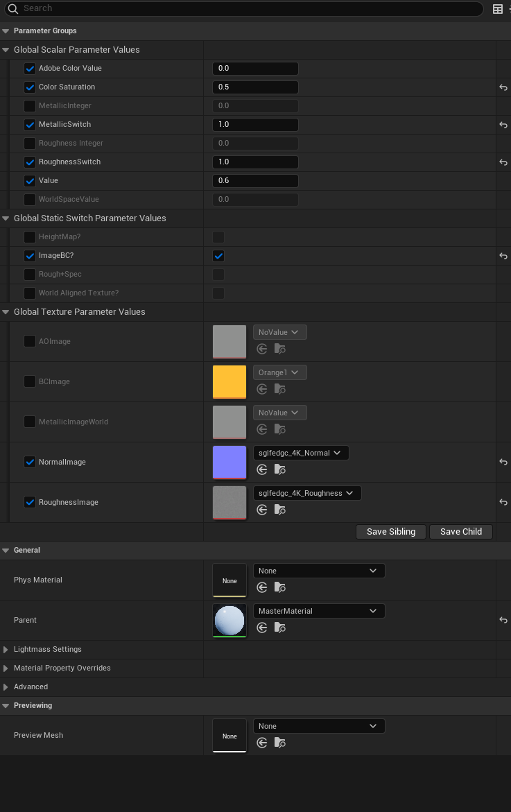This screenshot has height=812, width=511.
Task: Click Save Child button
Action: point(461,532)
